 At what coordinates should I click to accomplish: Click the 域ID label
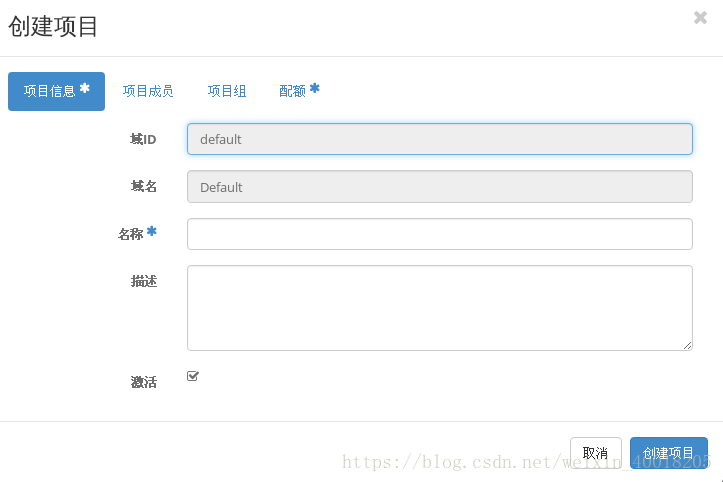tap(143, 139)
